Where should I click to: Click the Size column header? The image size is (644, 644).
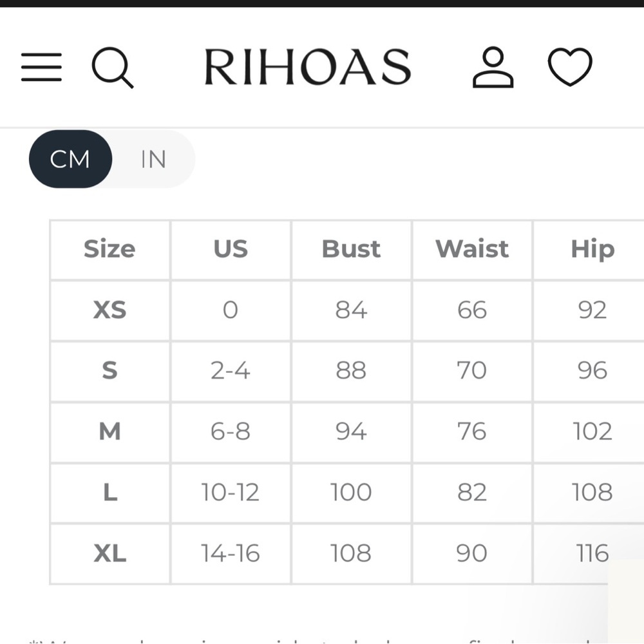(109, 249)
